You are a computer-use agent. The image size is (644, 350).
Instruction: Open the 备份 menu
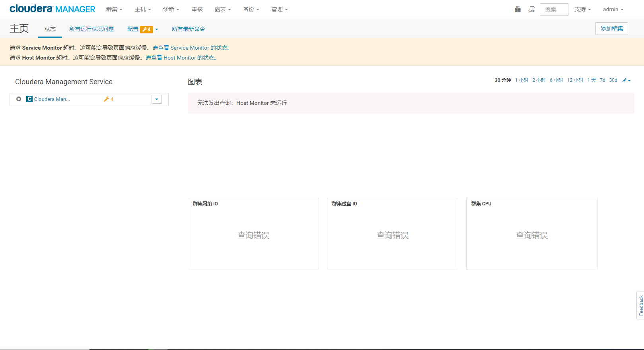(x=251, y=9)
